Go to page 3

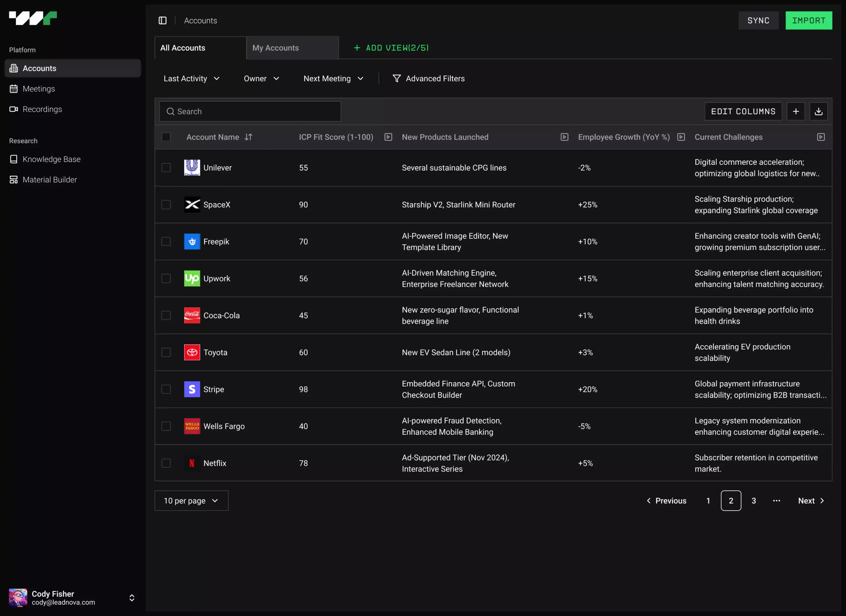(753, 501)
